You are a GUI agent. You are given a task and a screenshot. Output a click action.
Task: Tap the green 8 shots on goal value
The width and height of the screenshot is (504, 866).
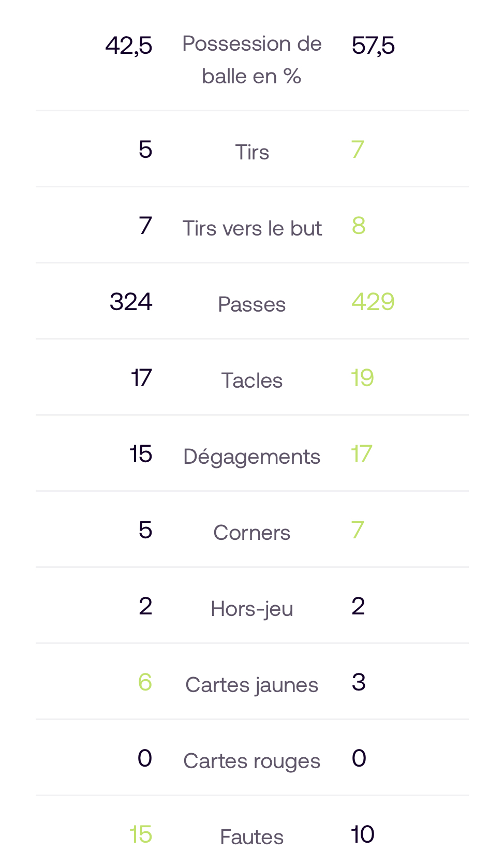(359, 226)
